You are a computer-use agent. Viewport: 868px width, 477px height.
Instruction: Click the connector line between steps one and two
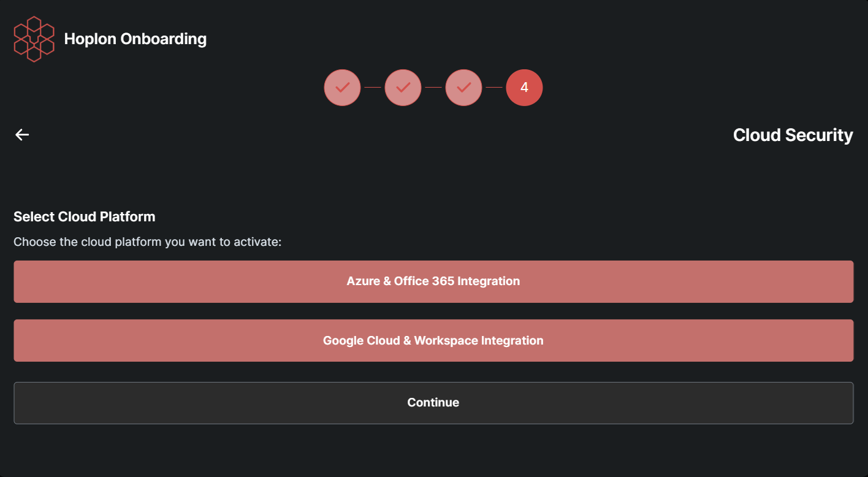pos(373,88)
